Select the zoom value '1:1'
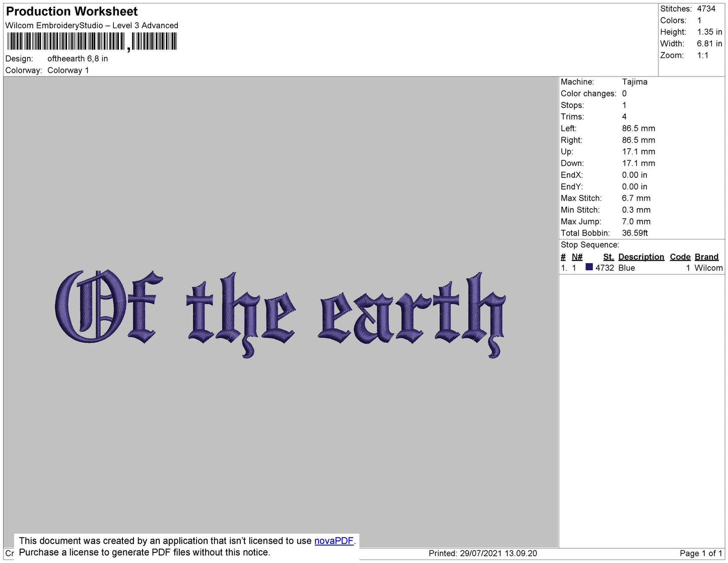 (703, 55)
